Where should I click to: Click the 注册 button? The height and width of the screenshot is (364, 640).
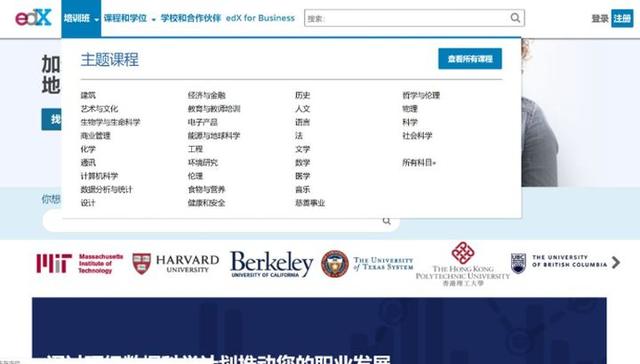[x=622, y=18]
